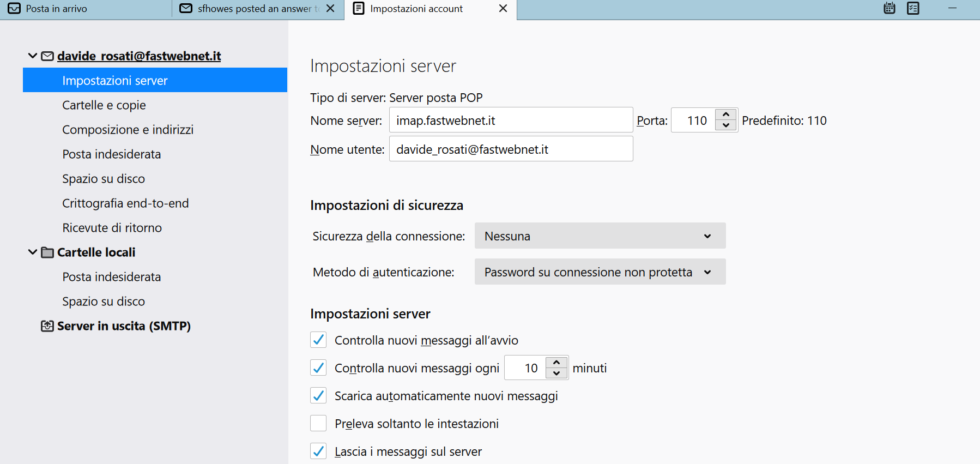This screenshot has width=980, height=464.
Task: Increase the port number with the up arrow
Action: coord(726,115)
